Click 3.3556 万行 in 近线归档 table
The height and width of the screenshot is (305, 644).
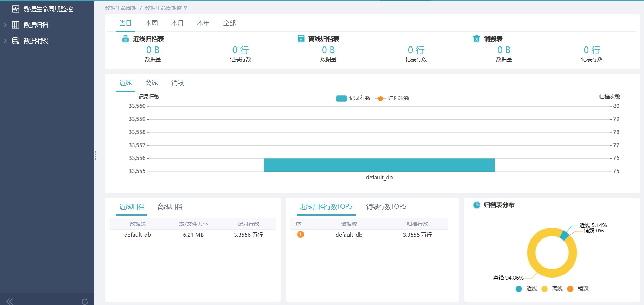pyautogui.click(x=248, y=235)
